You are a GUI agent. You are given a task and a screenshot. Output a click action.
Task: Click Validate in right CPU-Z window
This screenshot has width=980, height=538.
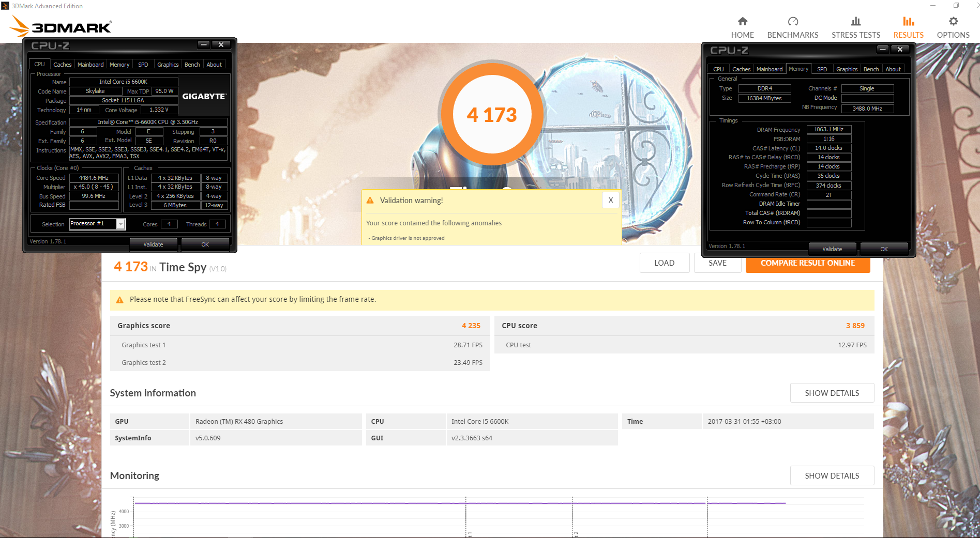[x=832, y=249]
